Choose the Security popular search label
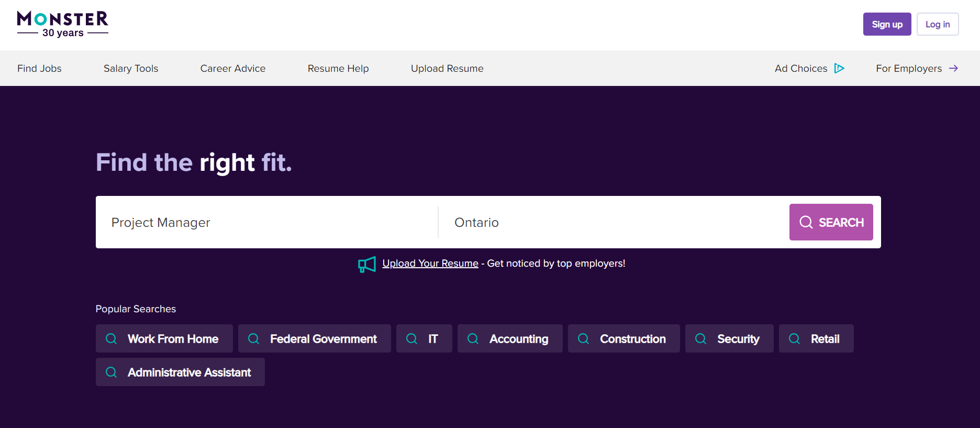This screenshot has height=428, width=980. (x=738, y=339)
